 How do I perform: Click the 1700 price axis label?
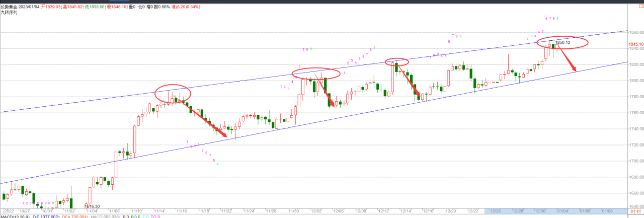pyautogui.click(x=636, y=161)
